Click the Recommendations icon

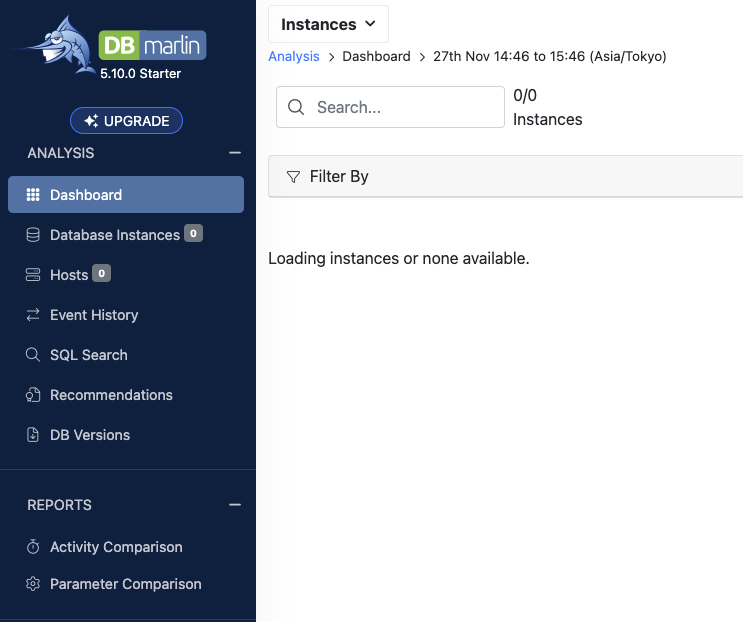click(33, 395)
